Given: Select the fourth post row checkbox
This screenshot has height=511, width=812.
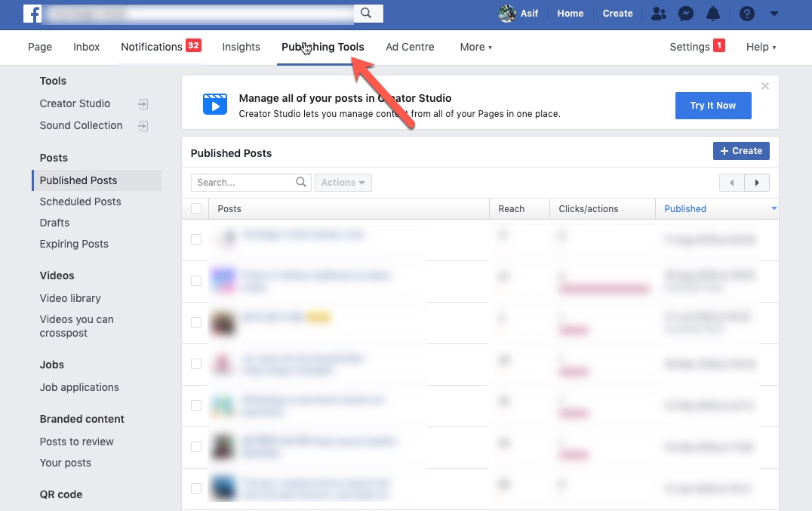Looking at the screenshot, I should [x=196, y=364].
